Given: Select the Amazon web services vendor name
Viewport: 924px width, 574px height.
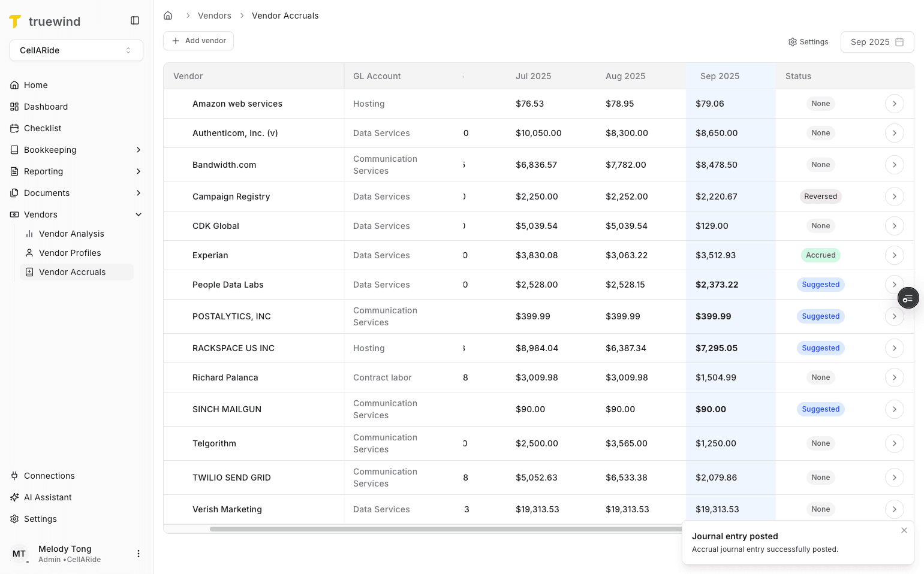Looking at the screenshot, I should click(237, 104).
